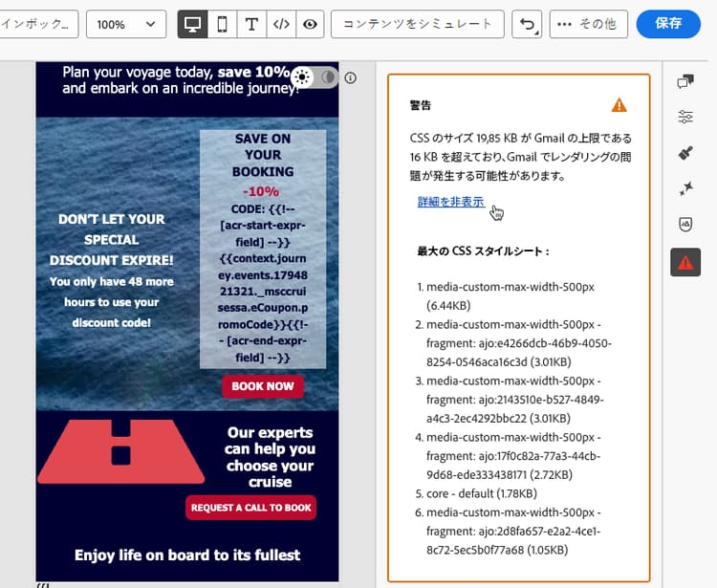Click the 詳細を非表示 link
This screenshot has width=717, height=588.
pos(451,202)
